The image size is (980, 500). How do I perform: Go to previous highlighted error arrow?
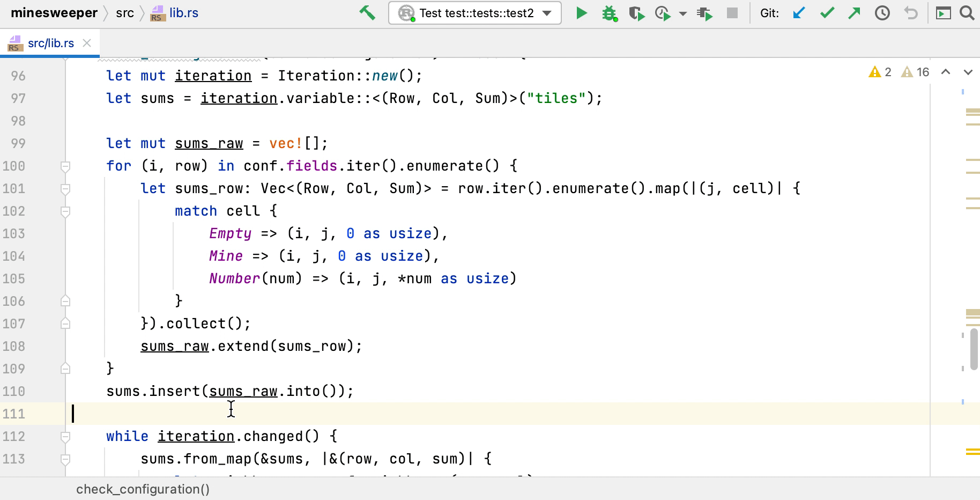946,72
